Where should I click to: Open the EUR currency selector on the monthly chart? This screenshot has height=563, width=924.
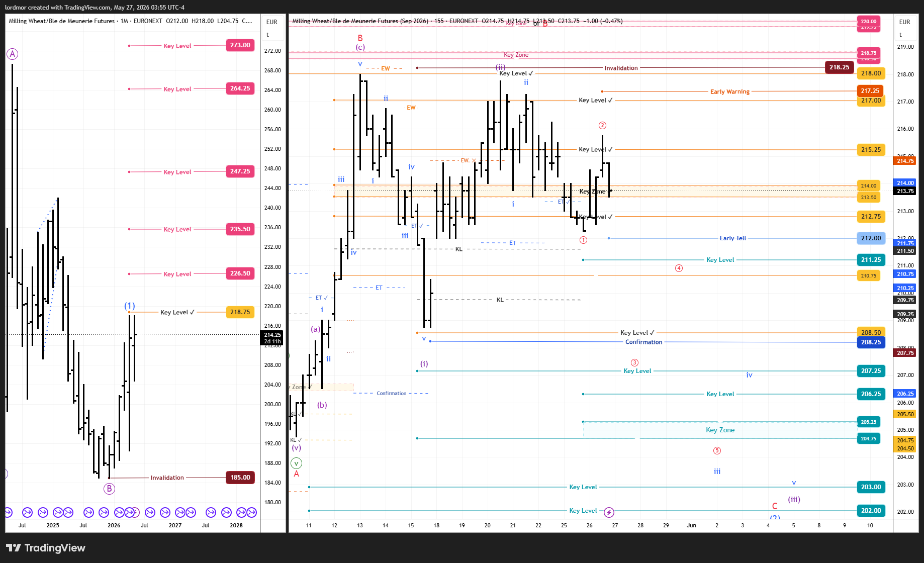click(x=272, y=22)
